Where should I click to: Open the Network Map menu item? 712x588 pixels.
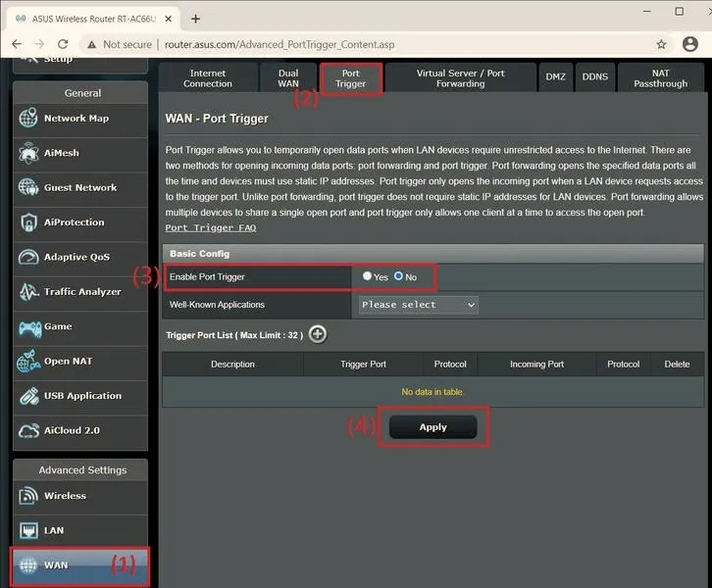click(x=80, y=119)
